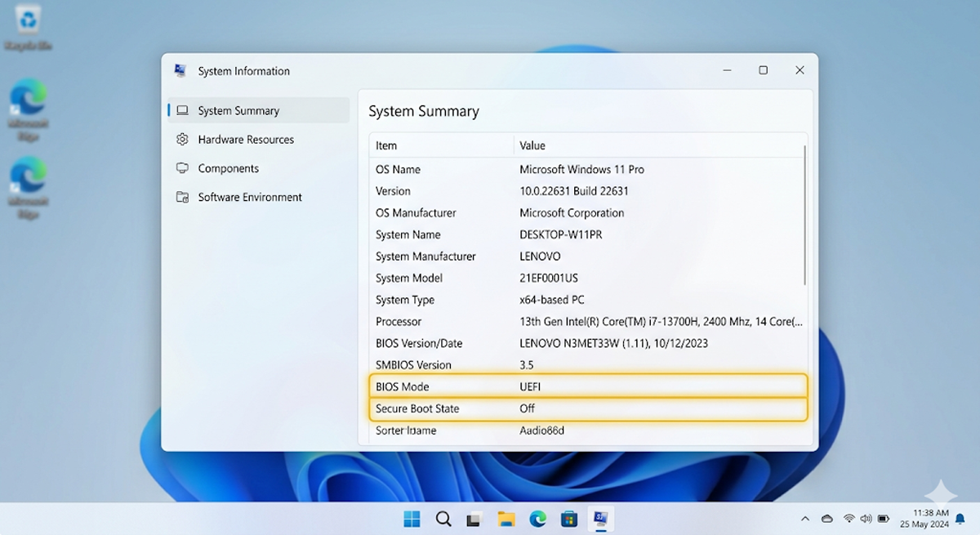Select the value Microsoft Windows 11 Pro
Viewport: 980px width, 535px height.
(581, 170)
